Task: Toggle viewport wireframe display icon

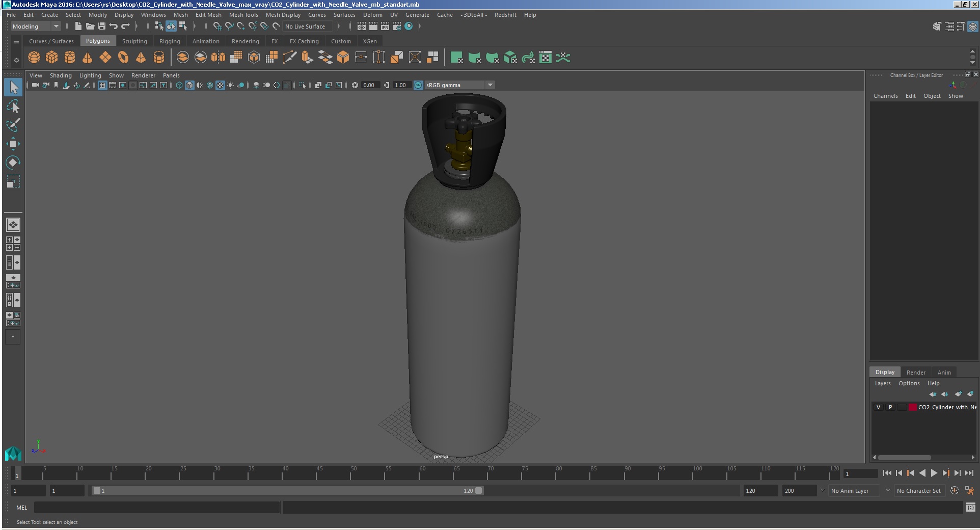Action: click(x=179, y=85)
